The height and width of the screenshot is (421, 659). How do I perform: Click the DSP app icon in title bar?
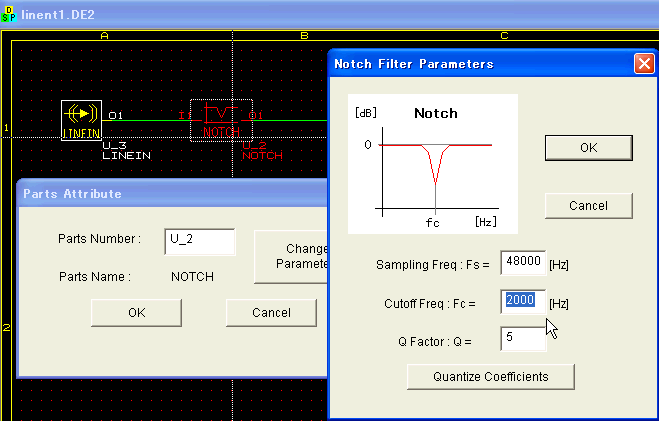(x=8, y=14)
